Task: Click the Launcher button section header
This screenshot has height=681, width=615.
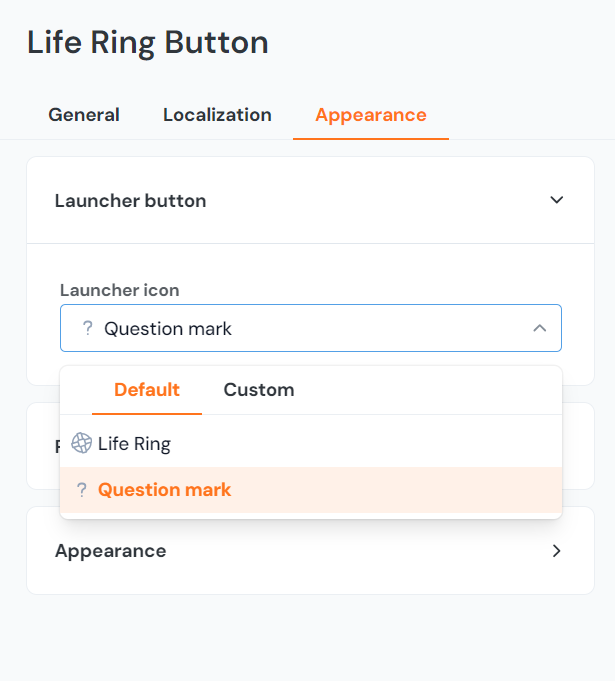Action: [x=130, y=200]
